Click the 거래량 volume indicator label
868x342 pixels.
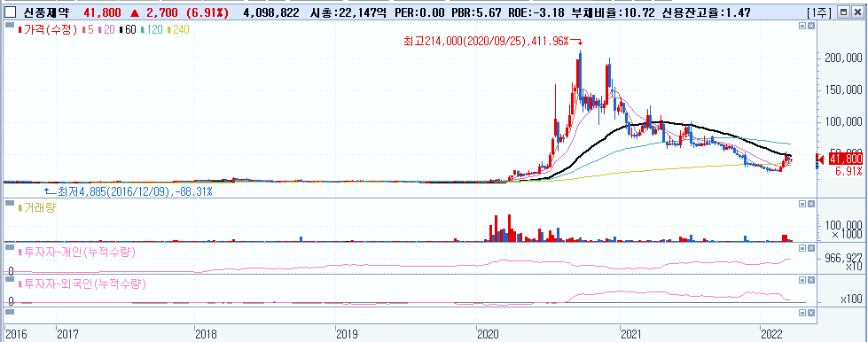tap(37, 207)
